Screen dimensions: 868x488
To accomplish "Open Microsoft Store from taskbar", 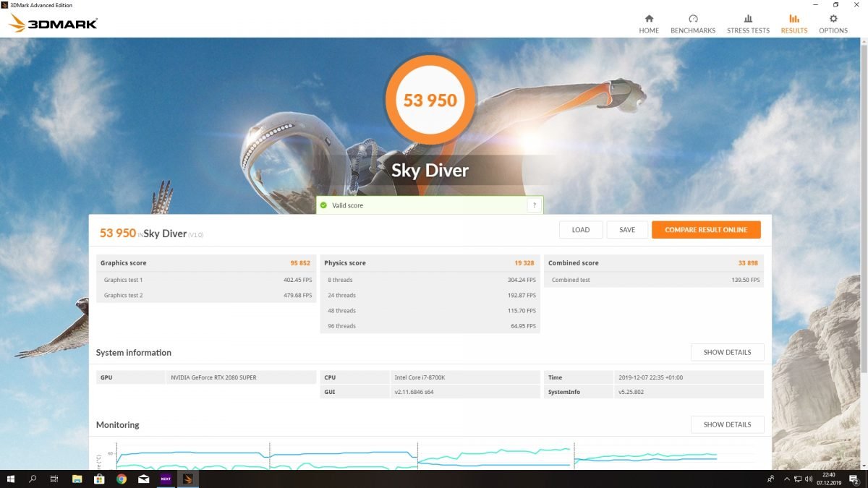I will click(x=99, y=479).
